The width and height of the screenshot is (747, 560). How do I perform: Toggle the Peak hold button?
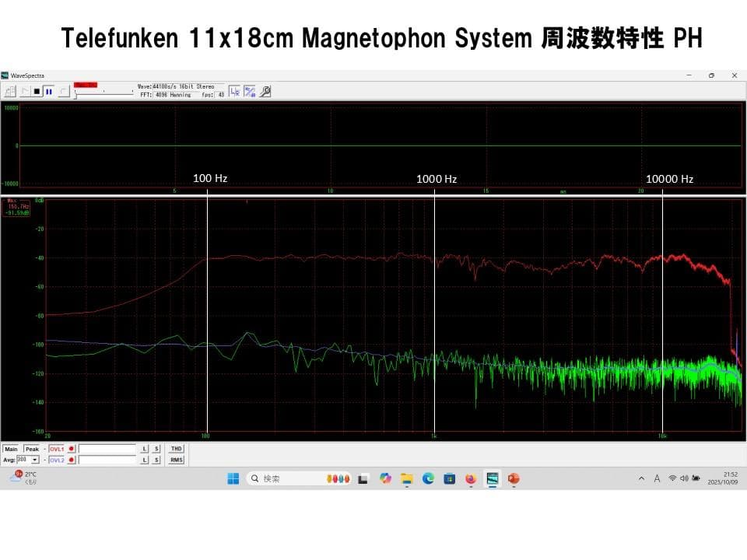tap(32, 449)
